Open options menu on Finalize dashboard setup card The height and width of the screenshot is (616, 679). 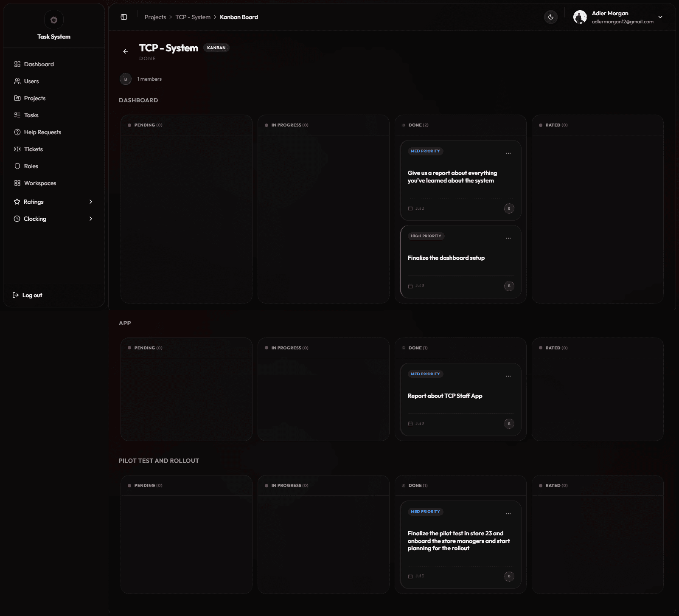pyautogui.click(x=508, y=238)
